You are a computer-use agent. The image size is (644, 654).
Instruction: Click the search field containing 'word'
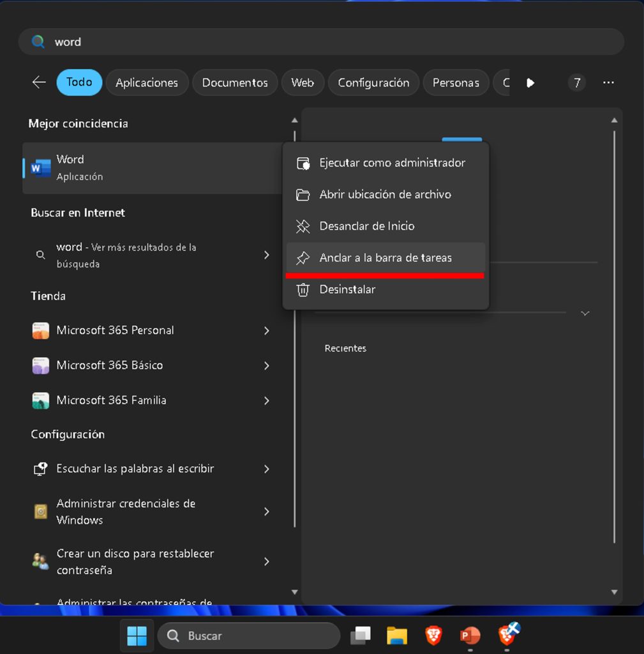point(319,42)
